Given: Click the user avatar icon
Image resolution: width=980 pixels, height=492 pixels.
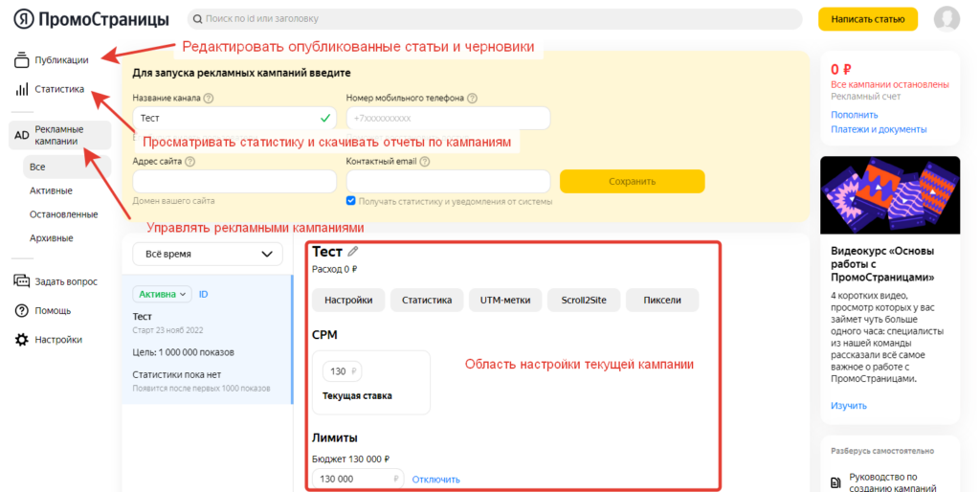Looking at the screenshot, I should coord(947,19).
